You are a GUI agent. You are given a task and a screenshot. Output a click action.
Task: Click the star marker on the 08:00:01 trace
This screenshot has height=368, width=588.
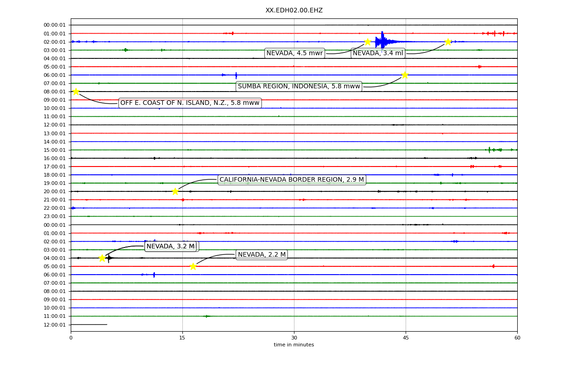[x=76, y=92]
